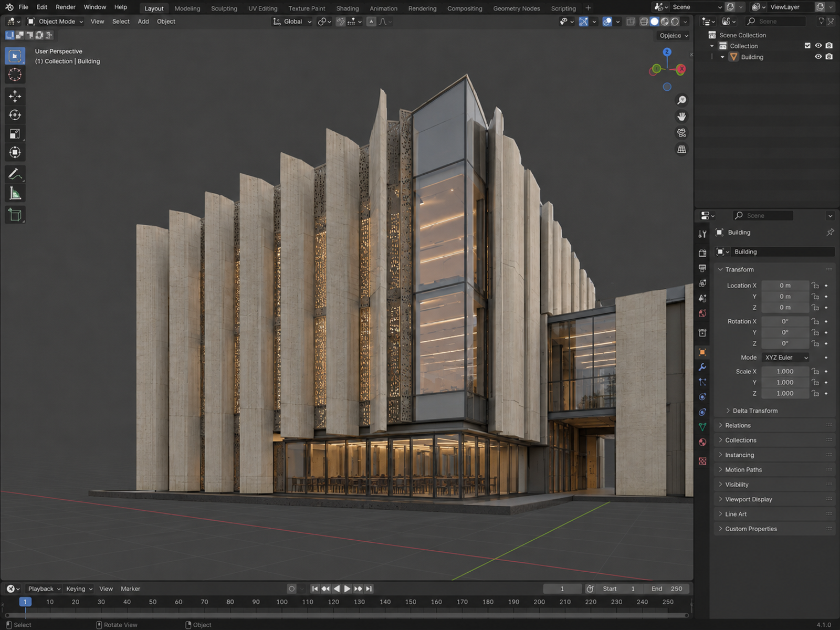Open the Texture checker properties tab

[x=702, y=461]
